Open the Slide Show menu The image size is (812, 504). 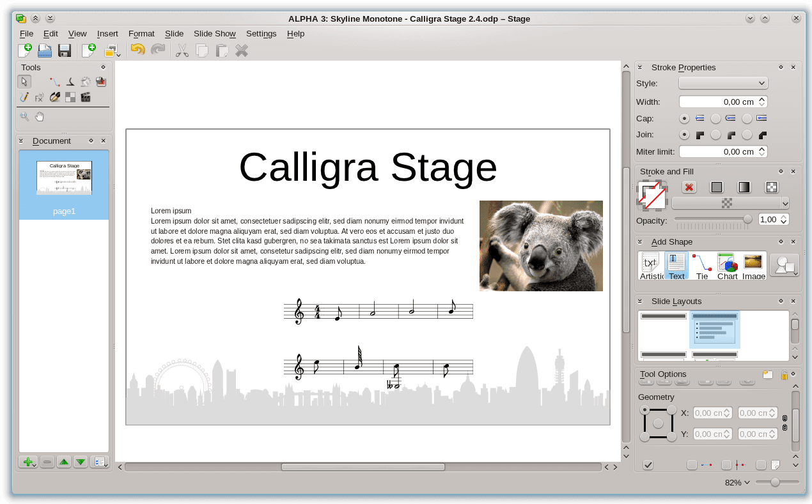[214, 33]
